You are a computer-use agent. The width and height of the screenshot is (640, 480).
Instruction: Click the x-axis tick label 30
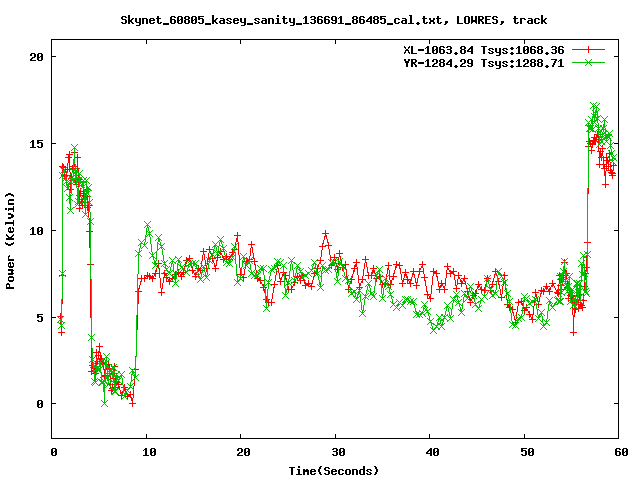(x=338, y=452)
